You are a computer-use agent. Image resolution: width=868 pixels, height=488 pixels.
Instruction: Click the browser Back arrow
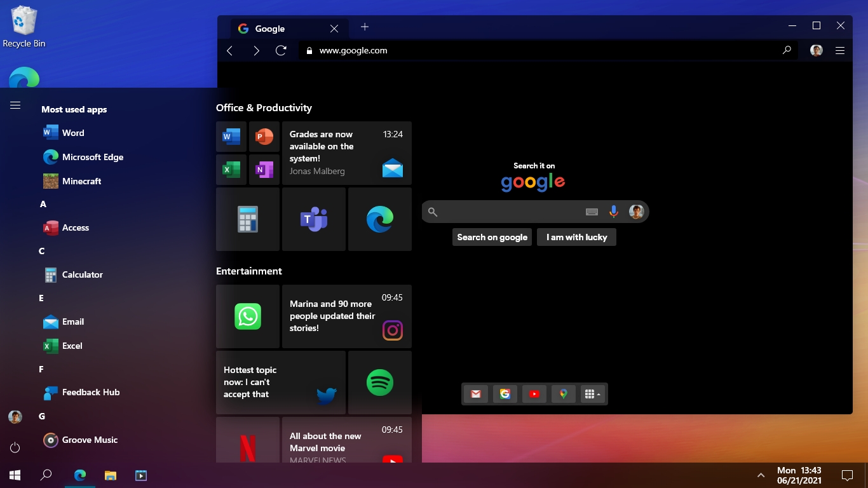230,50
